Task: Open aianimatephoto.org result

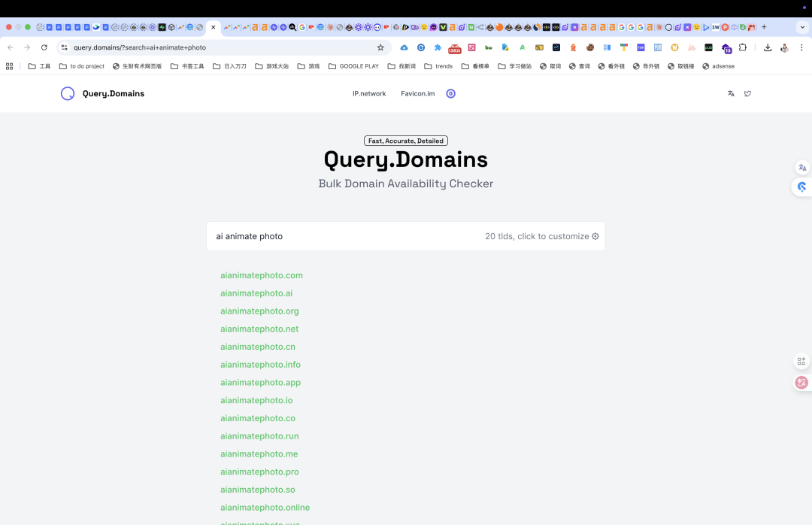Action: point(259,311)
